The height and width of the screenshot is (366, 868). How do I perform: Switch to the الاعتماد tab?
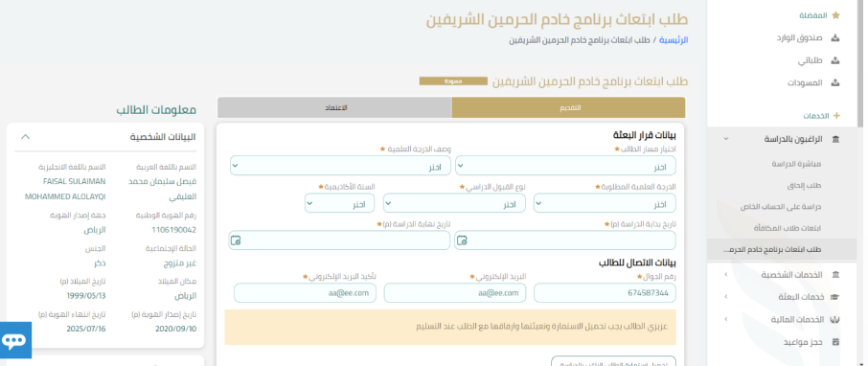point(334,107)
